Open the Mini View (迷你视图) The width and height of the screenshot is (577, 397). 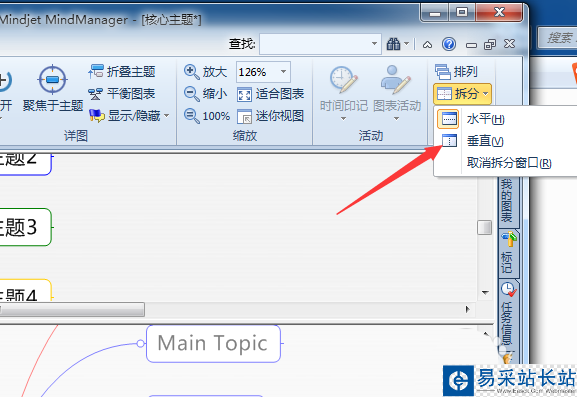click(270, 116)
